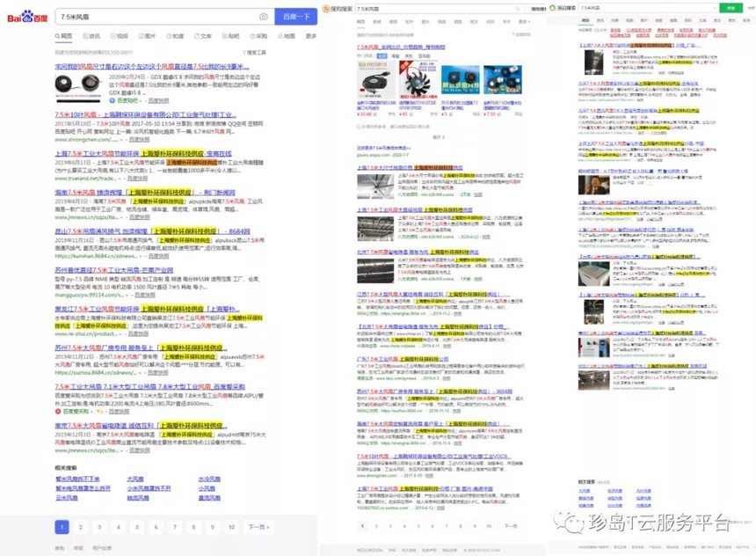Go to Baidu results page 10
The width and height of the screenshot is (756, 556).
(231, 527)
